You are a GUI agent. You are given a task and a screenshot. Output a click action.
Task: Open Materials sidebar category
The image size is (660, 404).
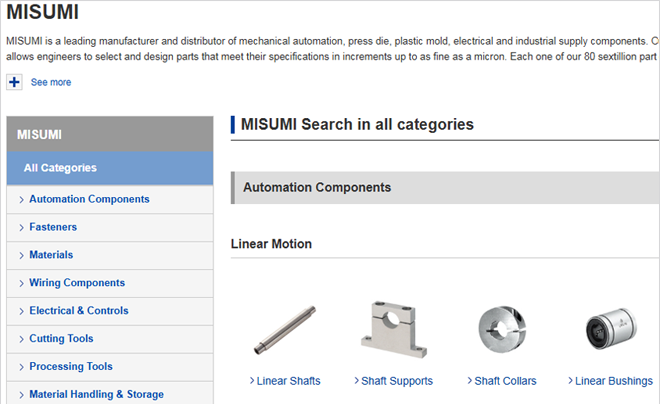[51, 255]
